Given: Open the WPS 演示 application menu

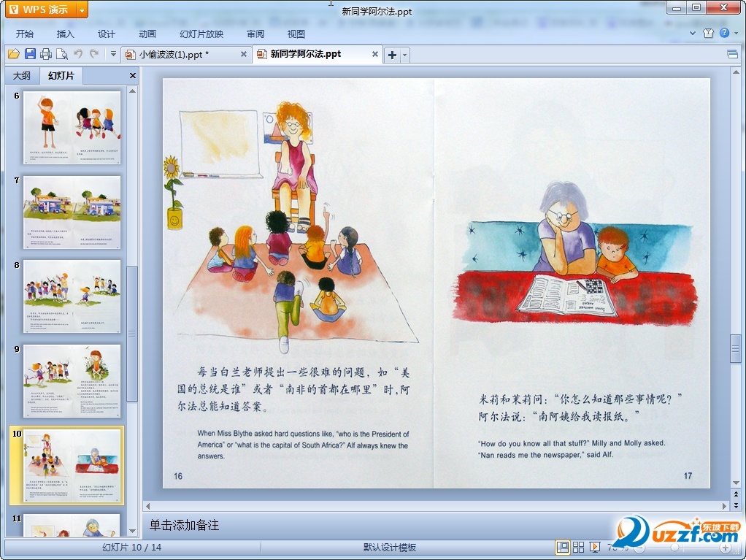Looking at the screenshot, I should point(40,9).
